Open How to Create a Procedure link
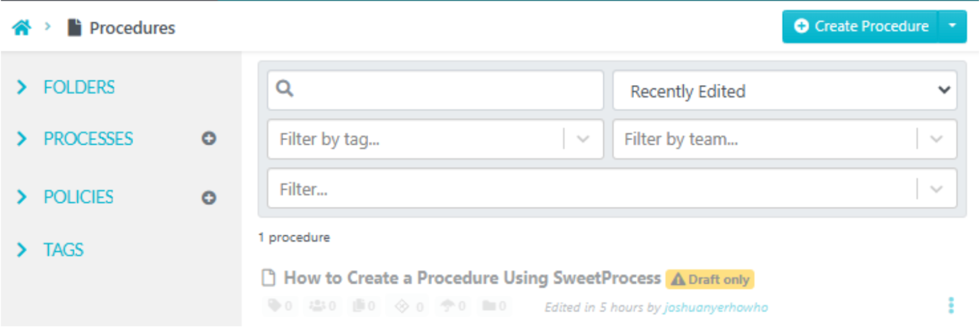 coord(473,278)
